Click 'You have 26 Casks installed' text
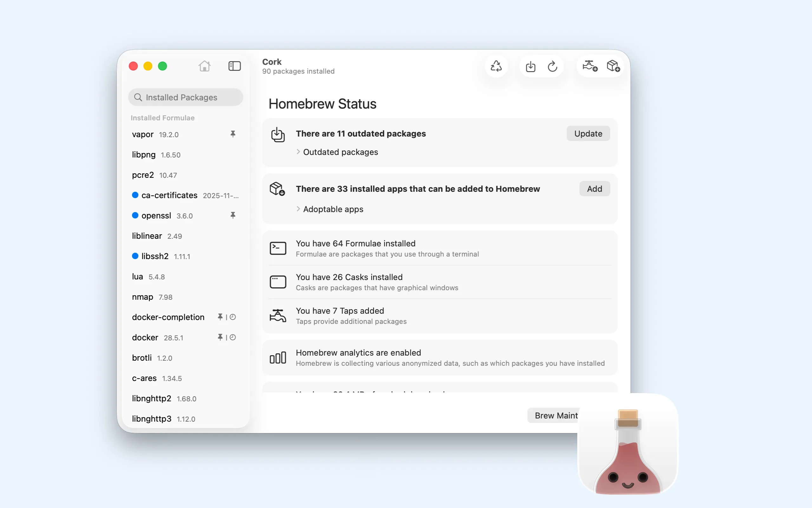Screen dimensions: 812x508 [349, 277]
